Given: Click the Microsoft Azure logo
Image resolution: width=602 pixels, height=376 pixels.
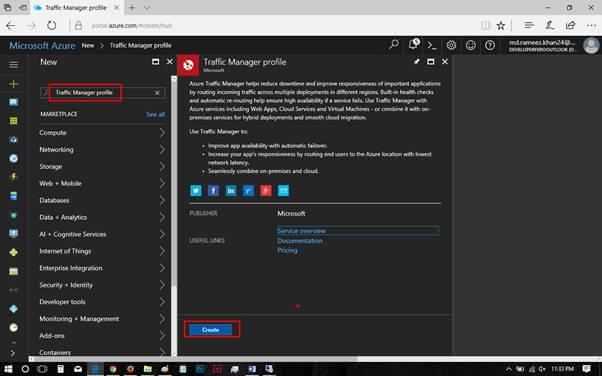Looking at the screenshot, I should click(42, 46).
